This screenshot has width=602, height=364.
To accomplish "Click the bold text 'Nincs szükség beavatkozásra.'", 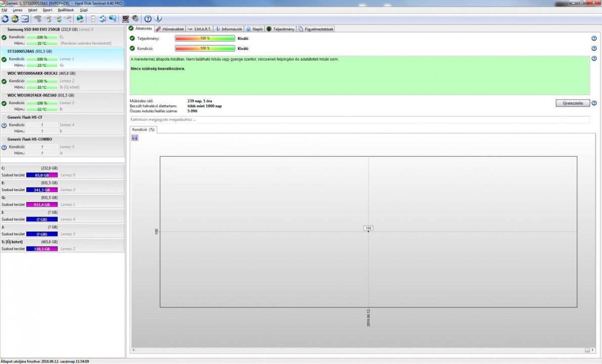I will (158, 69).
